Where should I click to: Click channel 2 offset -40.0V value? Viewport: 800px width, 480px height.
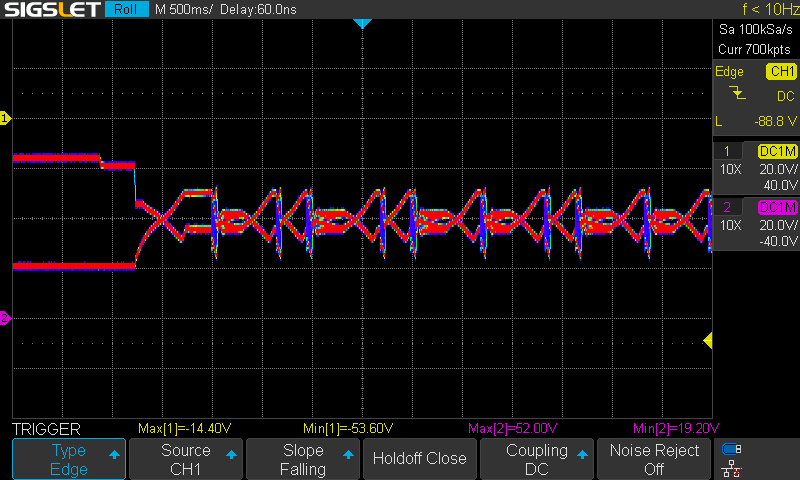point(778,241)
